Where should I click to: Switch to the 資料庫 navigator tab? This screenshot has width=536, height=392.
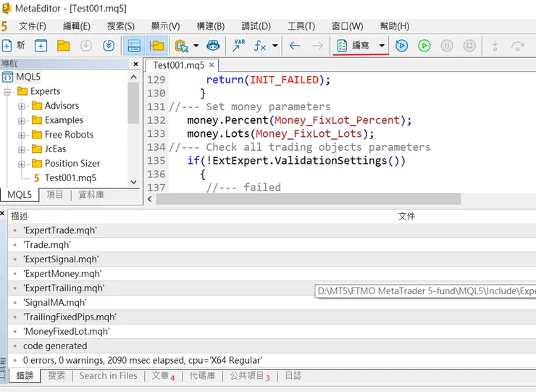91,195
